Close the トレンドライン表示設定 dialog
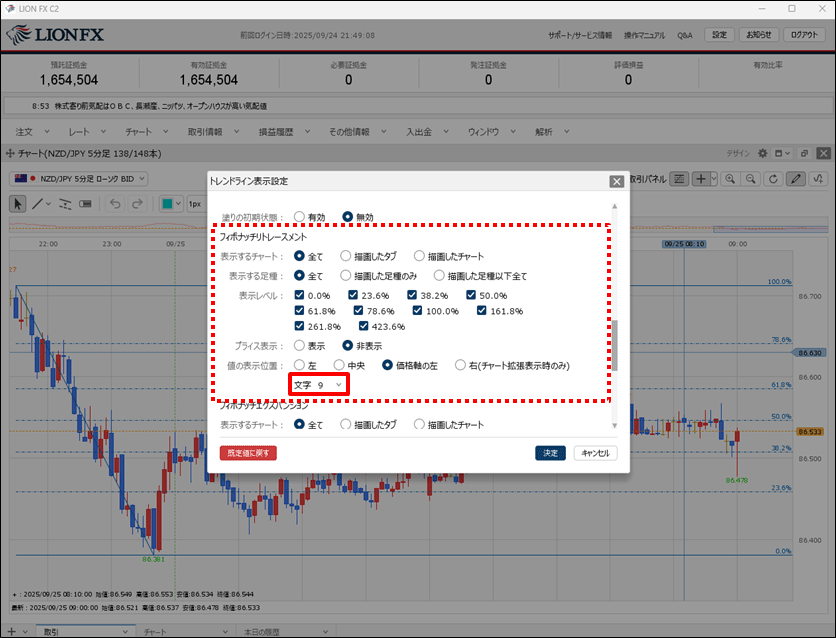836x638 pixels. click(616, 181)
